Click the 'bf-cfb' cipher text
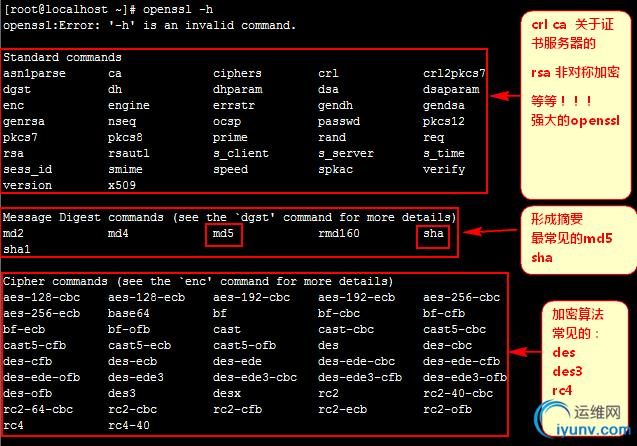 pyautogui.click(x=444, y=313)
